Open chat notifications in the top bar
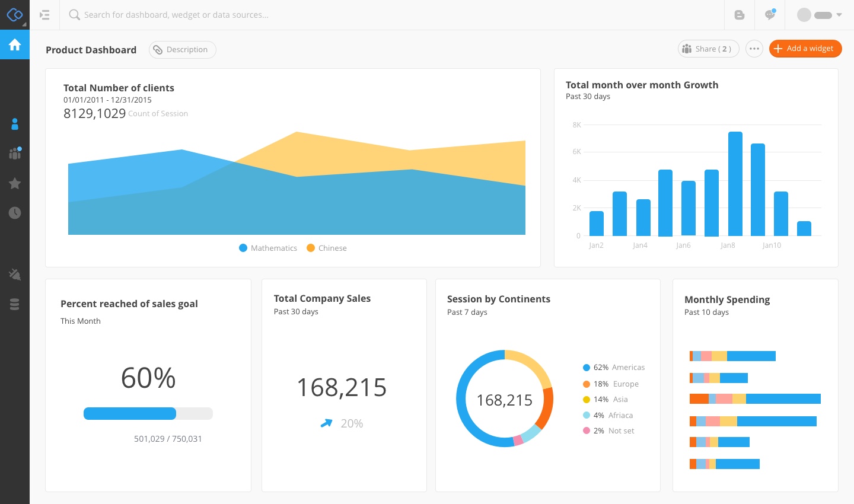Image resolution: width=854 pixels, height=504 pixels. point(769,14)
